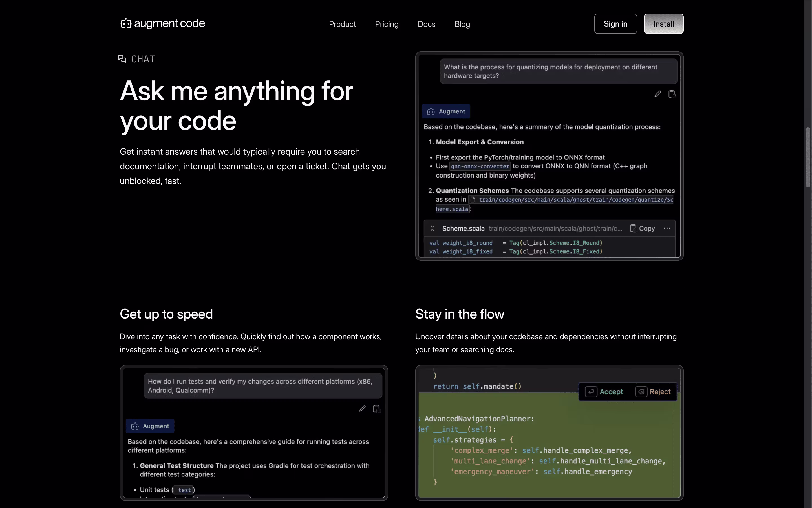This screenshot has height=508, width=812.
Task: Click 'return self.mandate()' code line
Action: click(477, 386)
